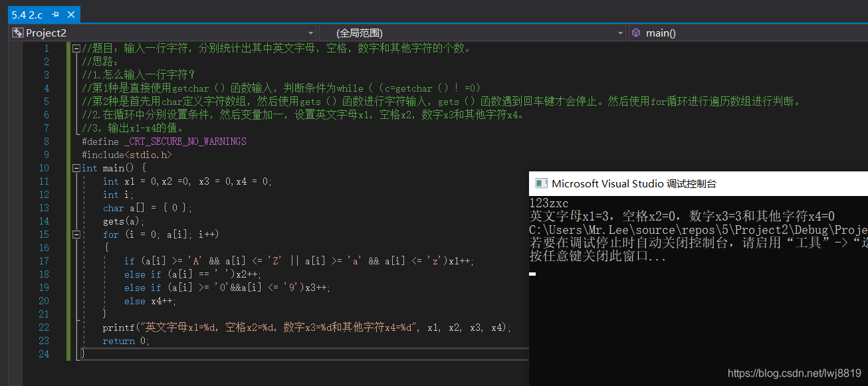Close the 5.4 2.c editor tab

pos(71,14)
